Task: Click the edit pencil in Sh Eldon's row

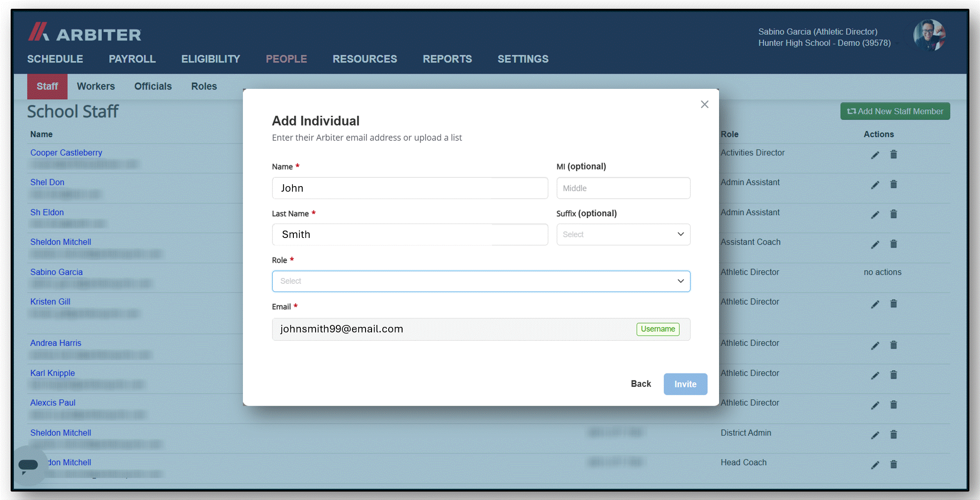Action: click(x=875, y=215)
